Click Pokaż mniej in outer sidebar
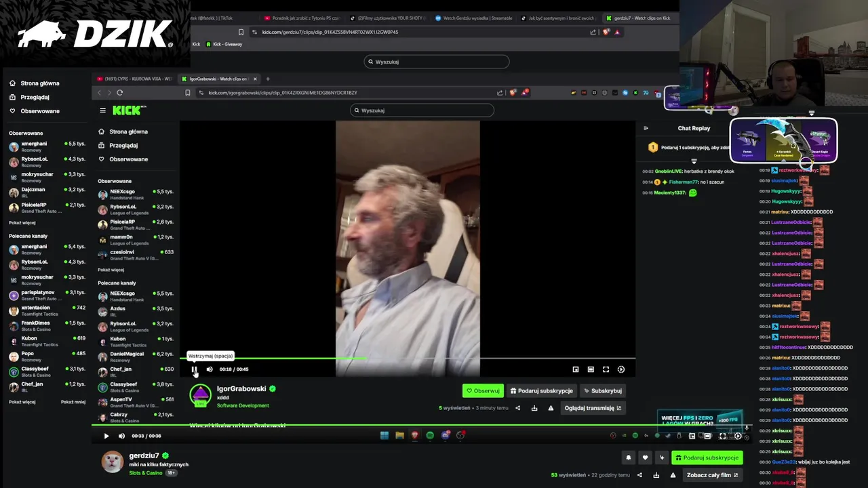Image resolution: width=868 pixels, height=488 pixels. tap(73, 402)
